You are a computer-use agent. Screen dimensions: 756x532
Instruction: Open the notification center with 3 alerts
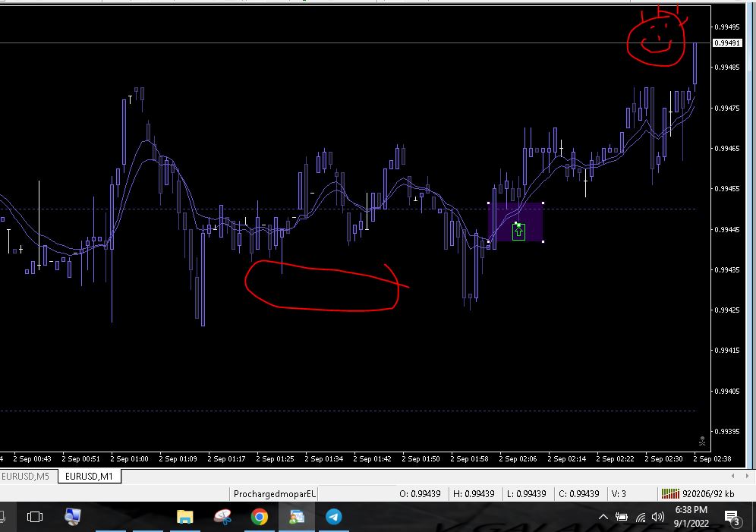coord(733,518)
